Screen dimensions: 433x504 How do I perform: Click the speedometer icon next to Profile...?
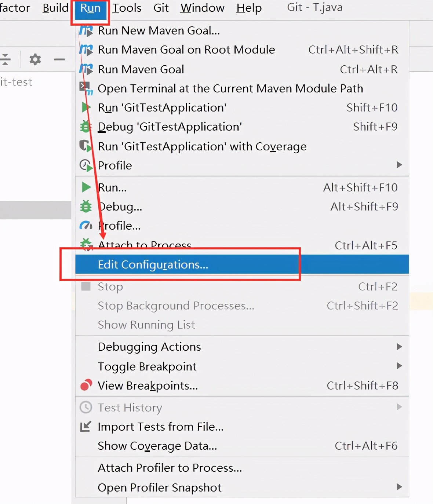tap(86, 226)
